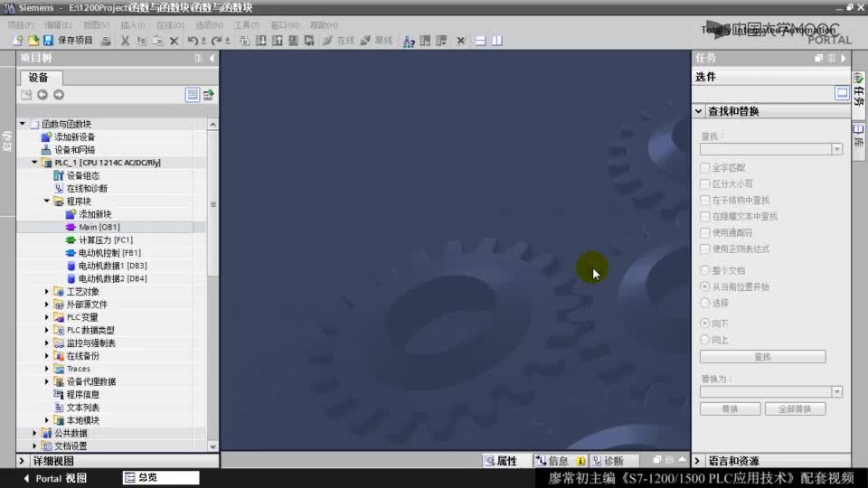Collapse 程序块 folder node
The width and height of the screenshot is (868, 488).
46,202
